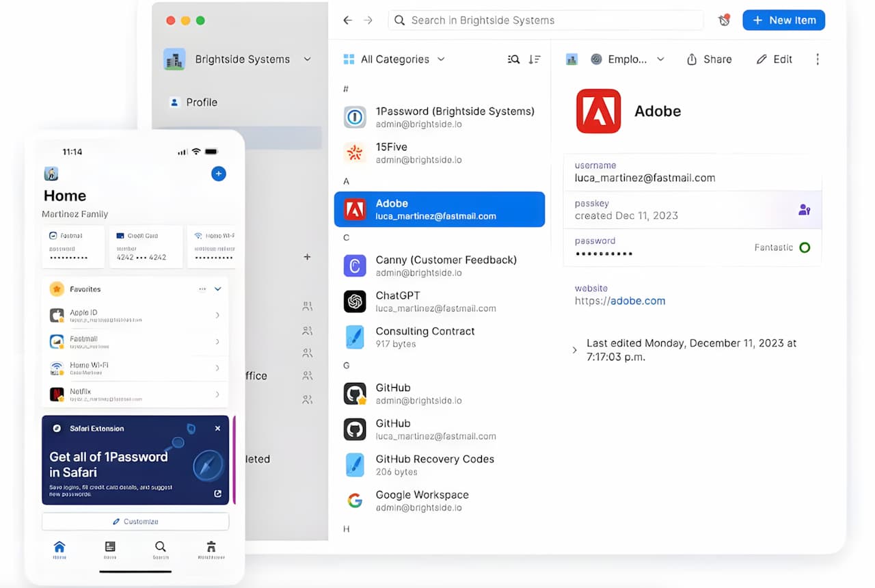Click the back navigation arrow
875x588 pixels.
click(x=347, y=21)
